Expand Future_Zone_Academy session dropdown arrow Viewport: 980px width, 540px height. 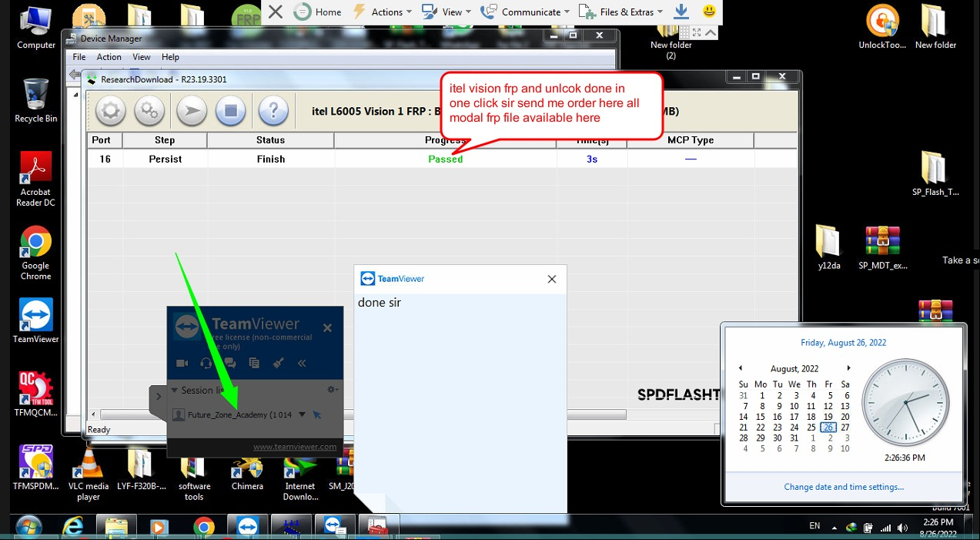tap(302, 414)
